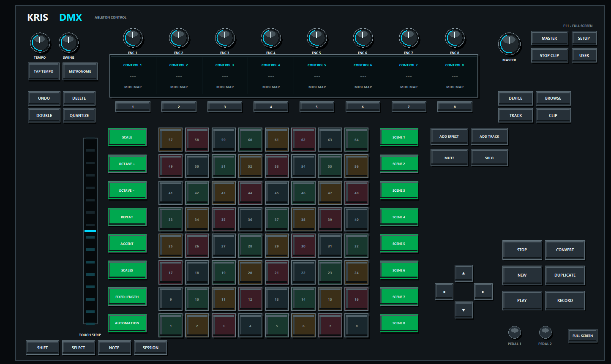Click the Pedal 2 control
This screenshot has height=364, width=611.
(x=545, y=332)
